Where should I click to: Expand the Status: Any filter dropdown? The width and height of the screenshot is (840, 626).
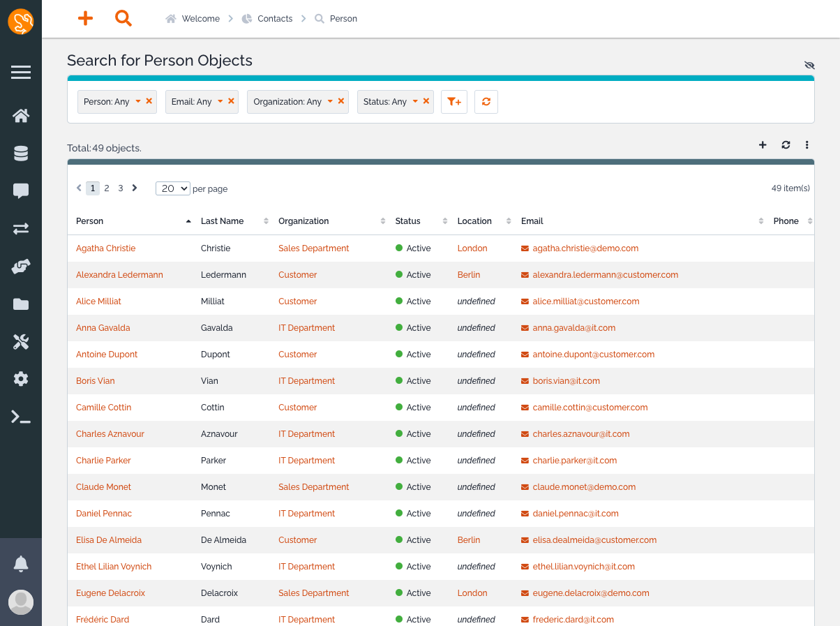[415, 101]
